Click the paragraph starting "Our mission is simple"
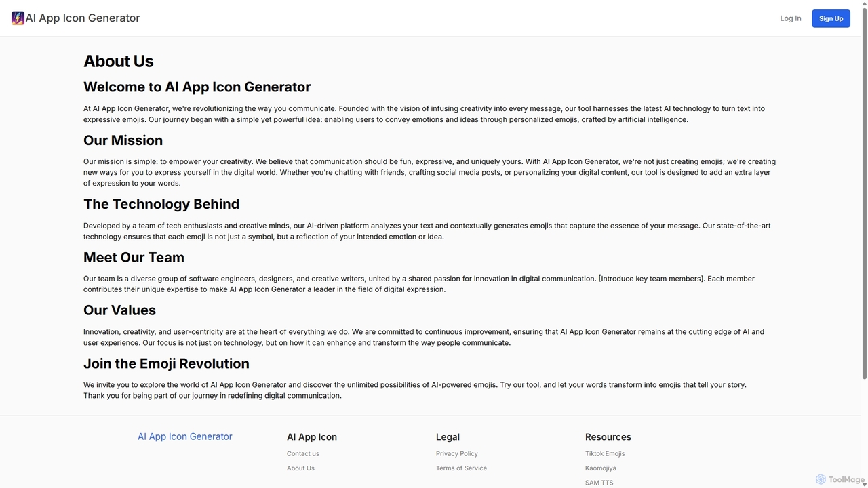This screenshot has width=868, height=488. click(x=429, y=172)
